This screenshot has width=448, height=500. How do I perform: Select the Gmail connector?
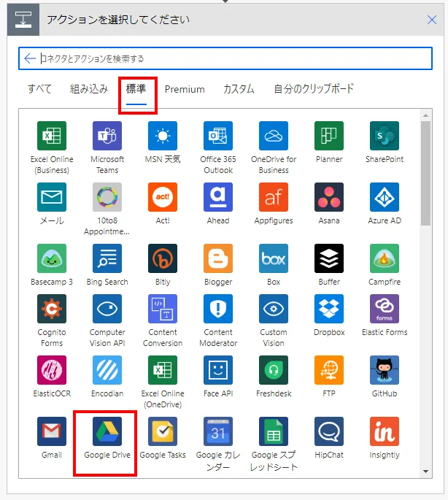click(52, 431)
